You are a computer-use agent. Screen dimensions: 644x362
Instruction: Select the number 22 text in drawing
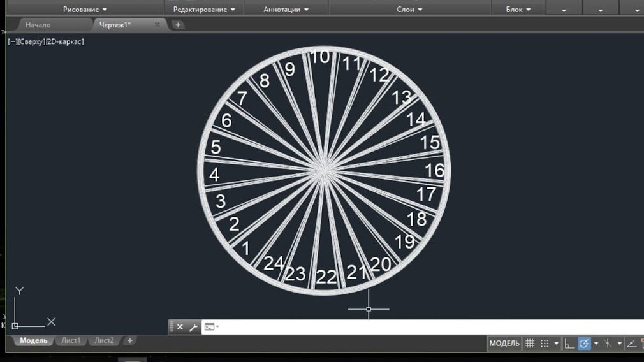point(326,277)
